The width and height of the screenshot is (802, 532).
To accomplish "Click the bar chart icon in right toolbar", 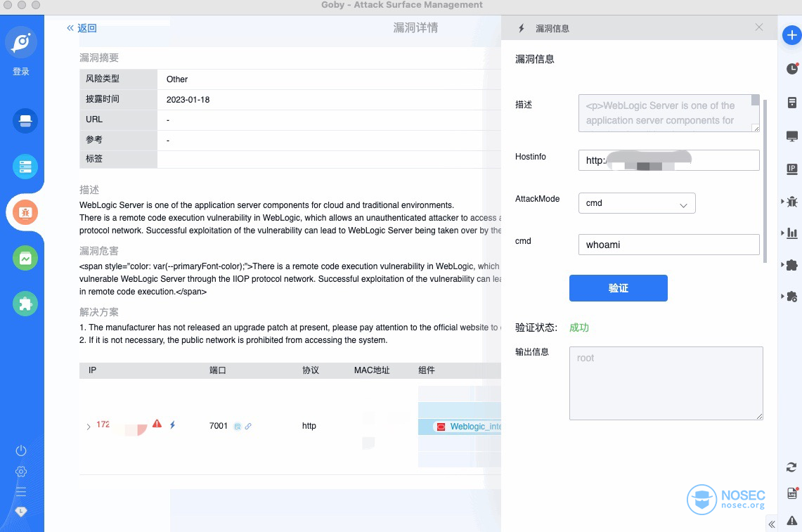I will (791, 233).
